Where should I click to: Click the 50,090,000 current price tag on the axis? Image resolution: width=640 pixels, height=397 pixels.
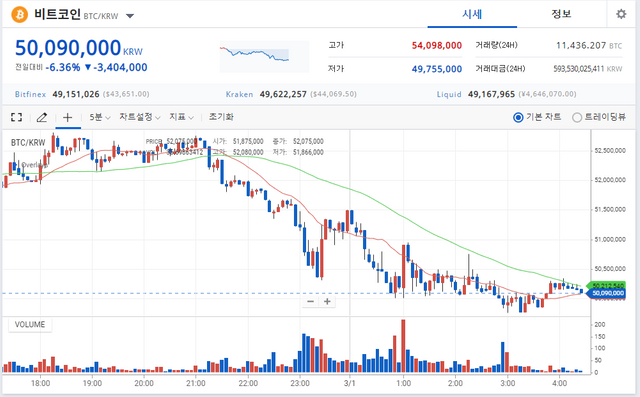pyautogui.click(x=607, y=293)
